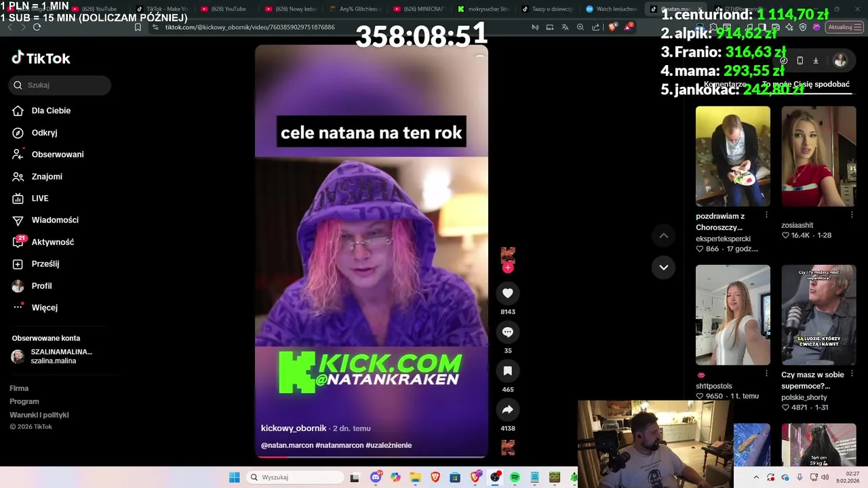
Task: Share the video with arrow icon
Action: click(x=507, y=409)
